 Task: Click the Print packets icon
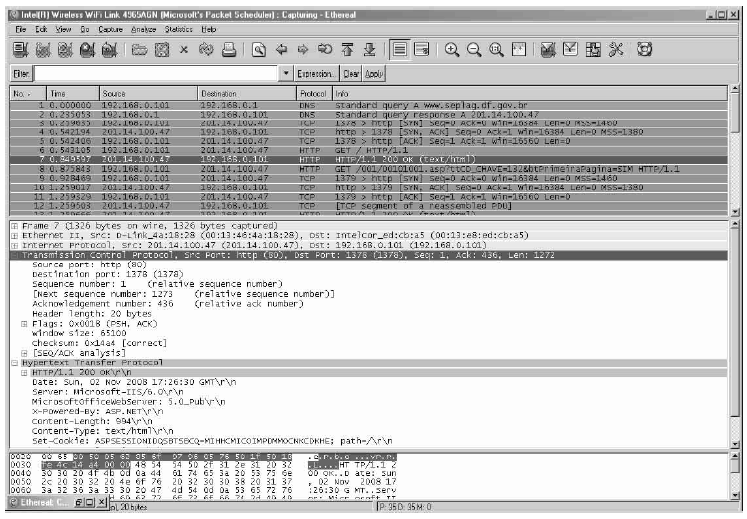click(229, 49)
